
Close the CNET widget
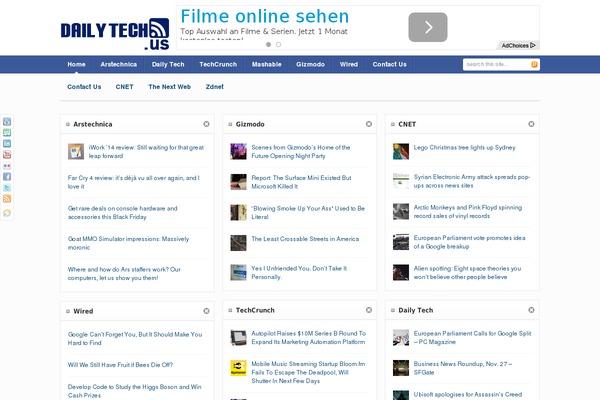pyautogui.click(x=531, y=124)
